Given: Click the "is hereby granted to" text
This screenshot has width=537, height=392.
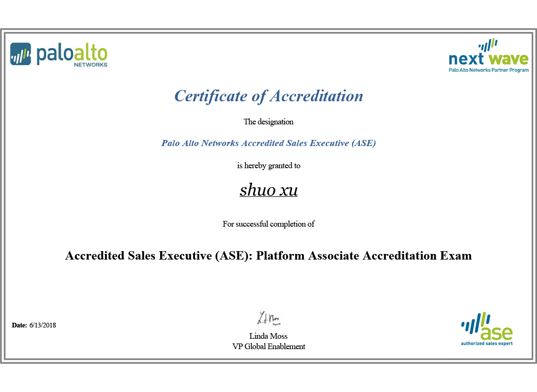Looking at the screenshot, I should coord(268,165).
